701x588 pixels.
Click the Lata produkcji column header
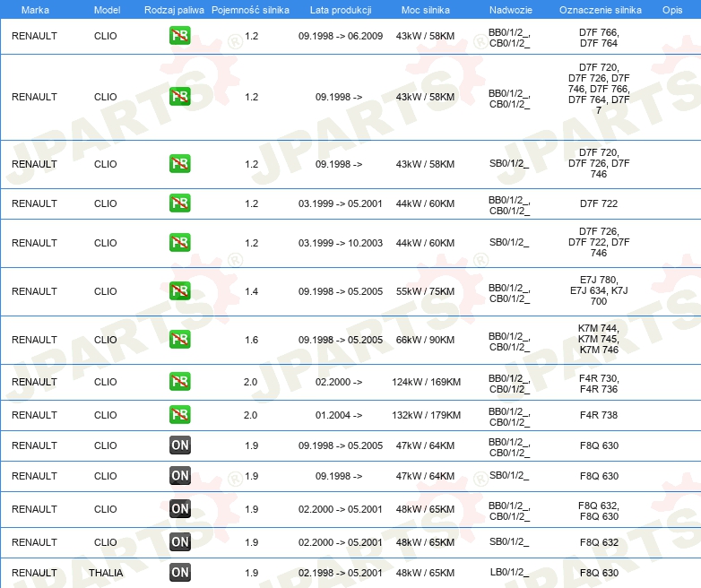click(341, 10)
